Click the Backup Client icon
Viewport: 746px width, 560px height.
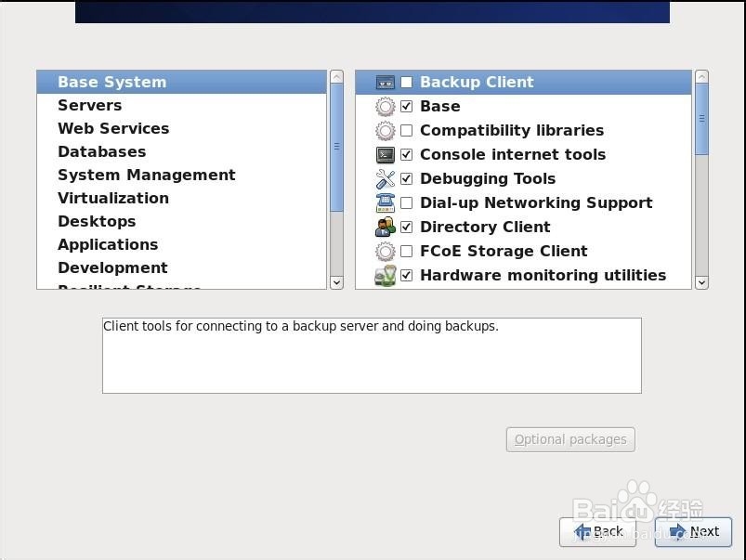(386, 82)
